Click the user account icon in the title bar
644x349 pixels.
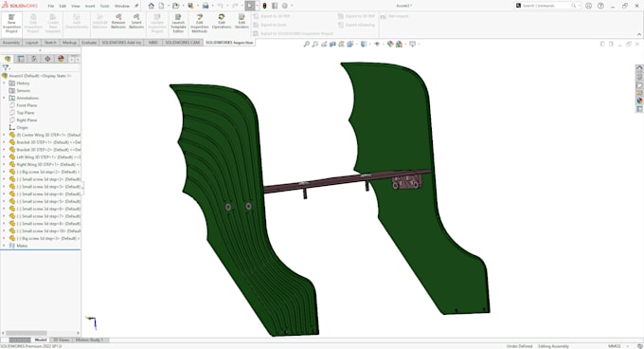point(588,6)
